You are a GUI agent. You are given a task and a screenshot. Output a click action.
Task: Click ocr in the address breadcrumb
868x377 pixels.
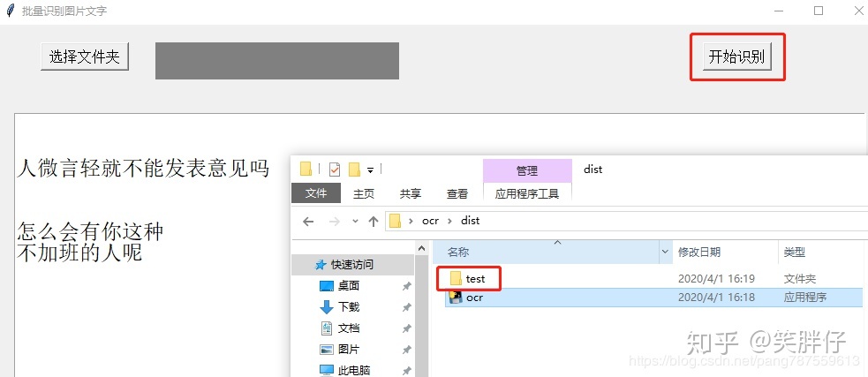tap(430, 221)
